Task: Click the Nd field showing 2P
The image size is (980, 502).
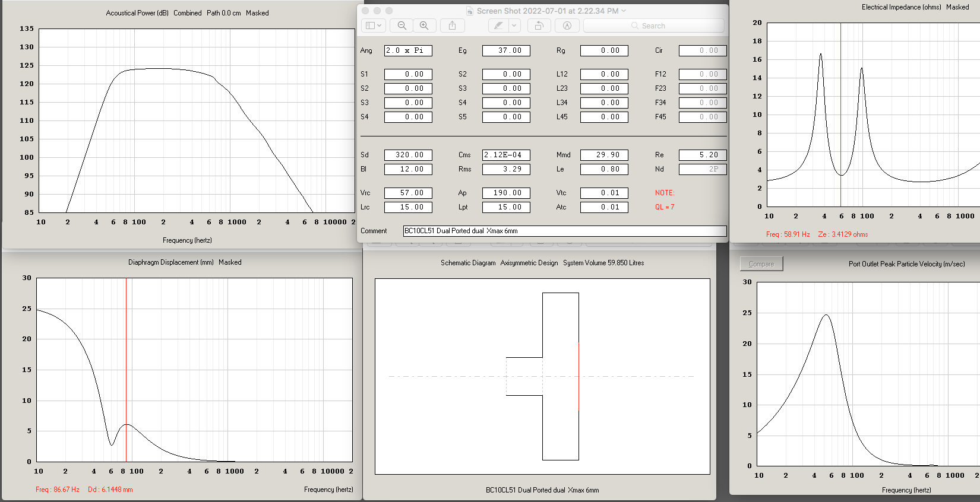Action: [x=703, y=169]
